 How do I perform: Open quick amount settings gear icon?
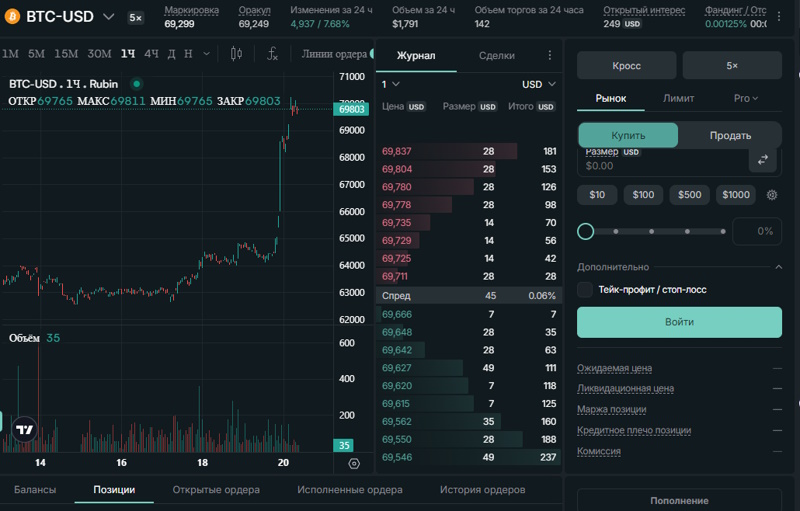click(x=772, y=195)
